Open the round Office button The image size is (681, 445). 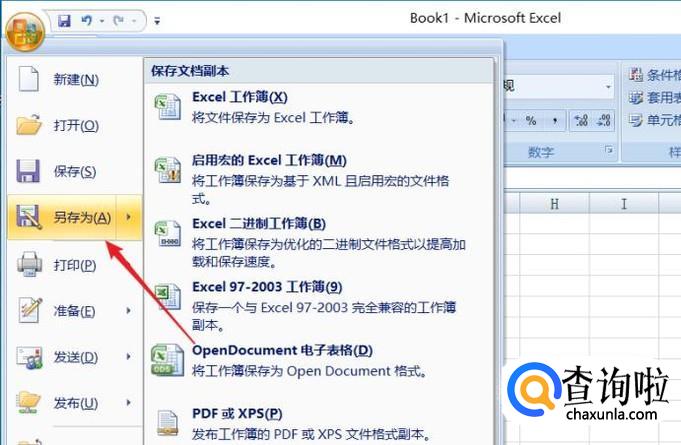click(x=25, y=31)
